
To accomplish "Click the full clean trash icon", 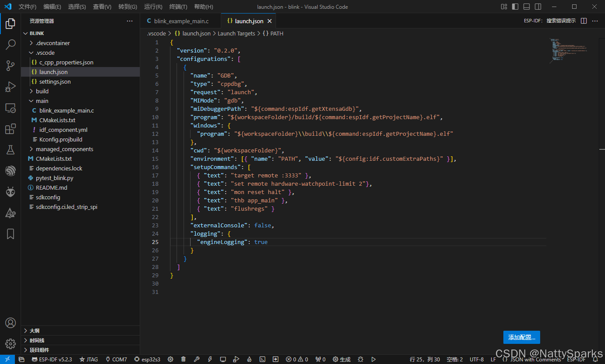I will [x=184, y=359].
